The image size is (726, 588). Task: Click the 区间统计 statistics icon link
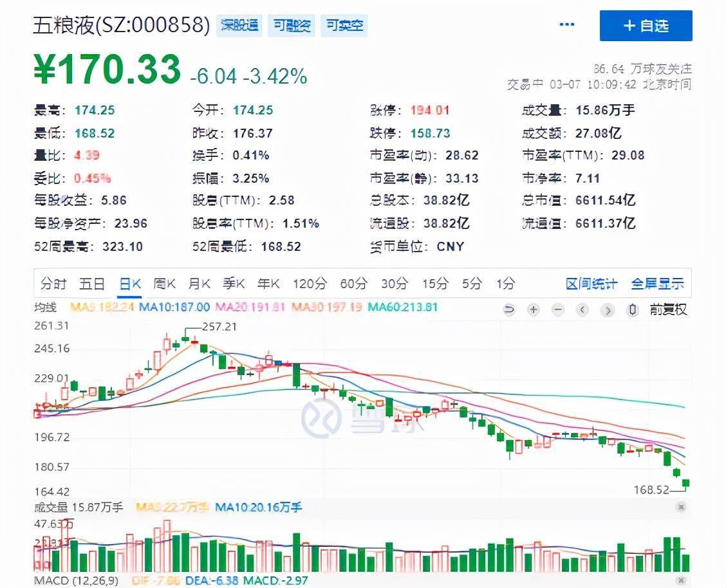590,283
